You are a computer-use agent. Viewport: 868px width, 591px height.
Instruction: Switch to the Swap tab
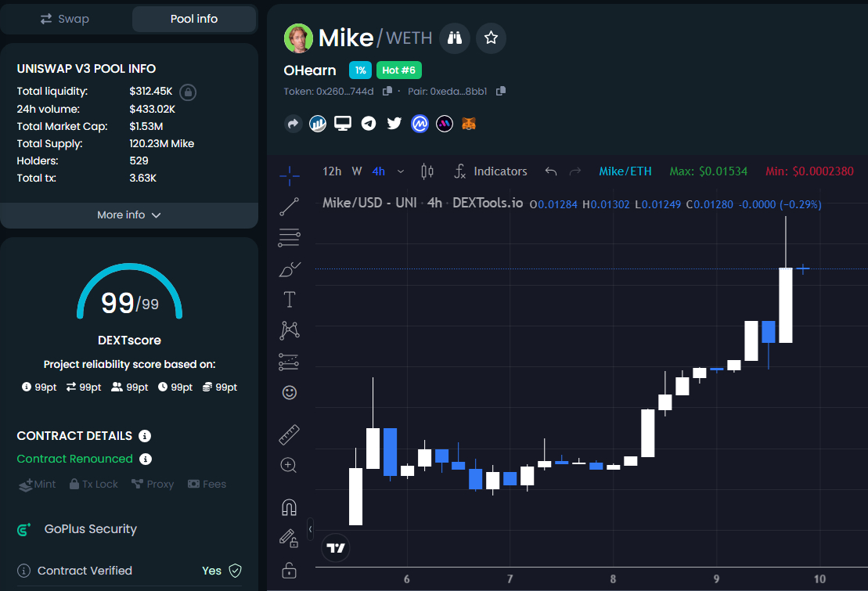65,19
